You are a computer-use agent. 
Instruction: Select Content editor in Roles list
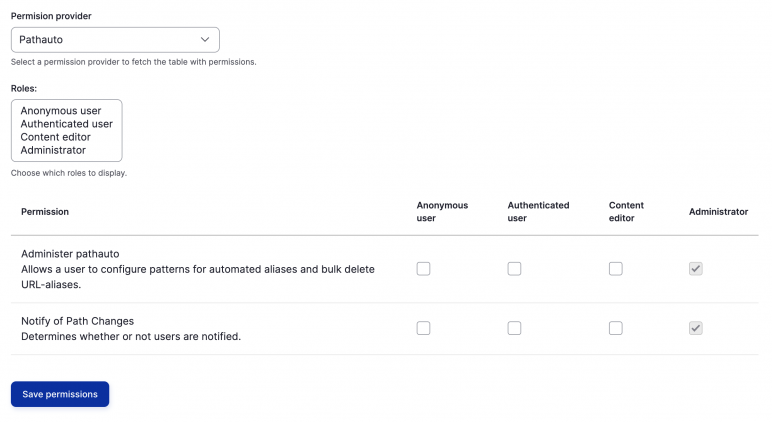tap(55, 137)
